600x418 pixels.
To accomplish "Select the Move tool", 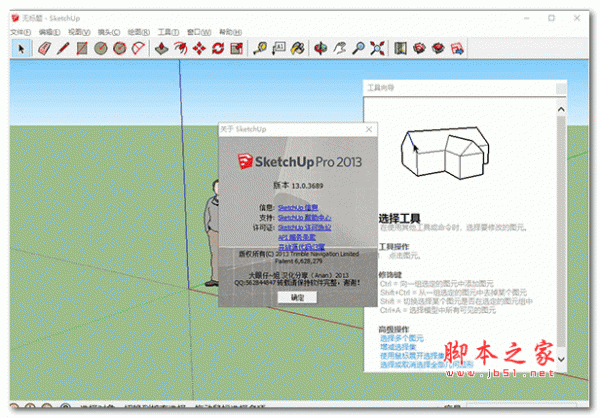I will point(199,49).
